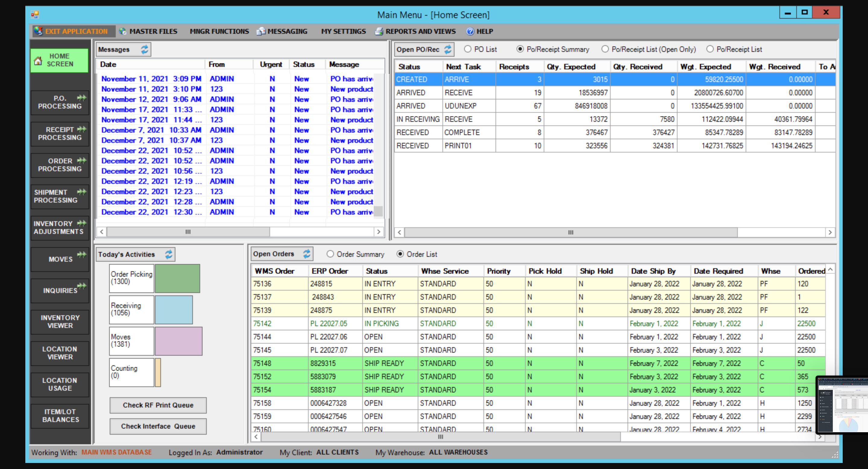Click Today's Activities refresh icon
The image size is (868, 469).
click(168, 254)
